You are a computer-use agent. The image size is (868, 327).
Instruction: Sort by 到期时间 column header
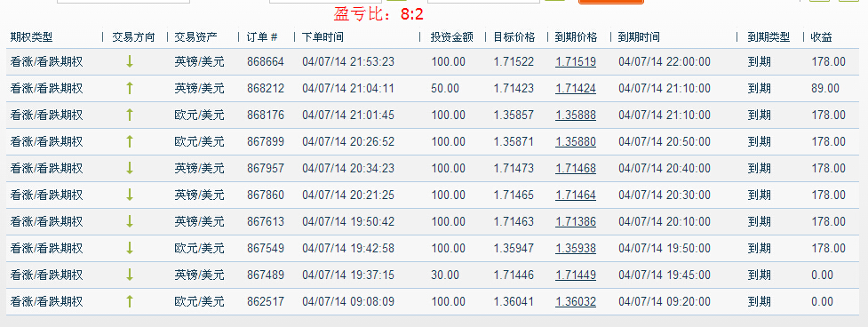click(x=639, y=37)
